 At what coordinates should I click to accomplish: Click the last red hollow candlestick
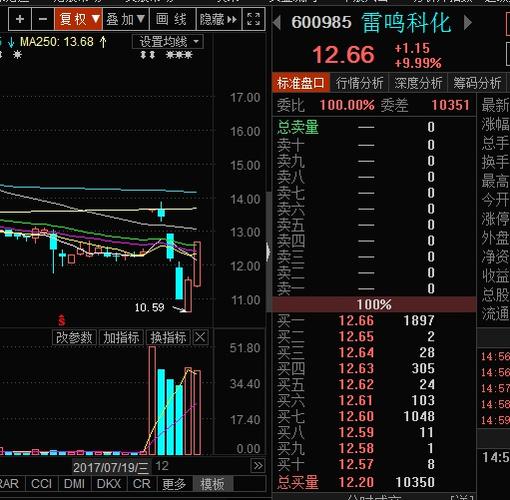click(x=197, y=263)
